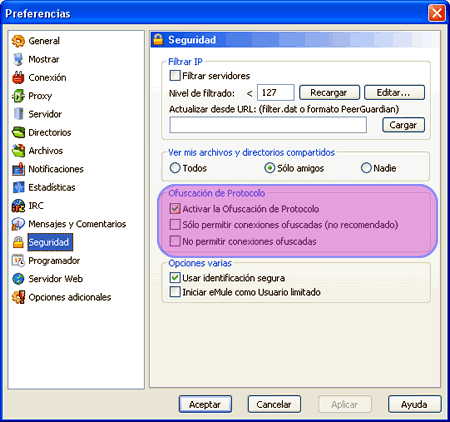Screen dimensions: 450x422
Task: Click the Programador calendar icon
Action: coord(18,261)
